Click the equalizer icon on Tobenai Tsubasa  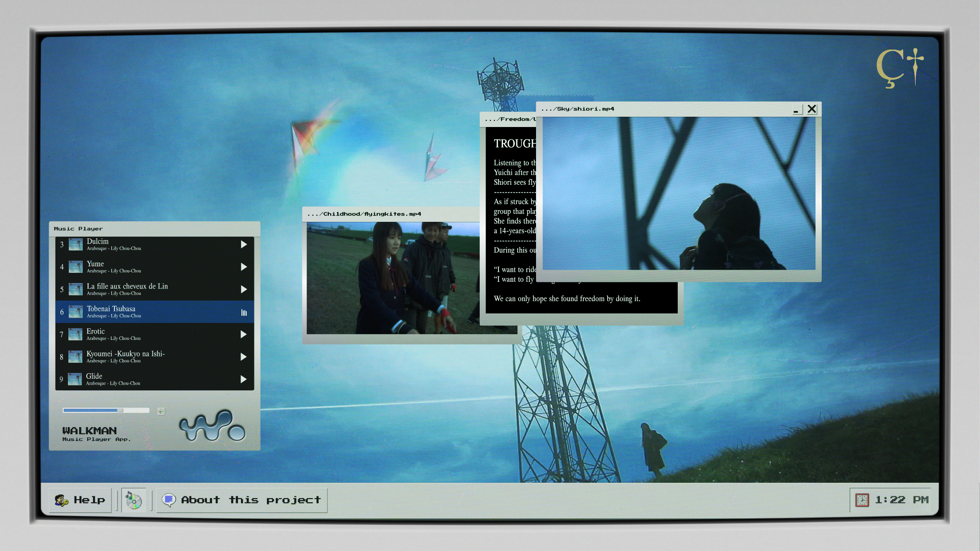[244, 313]
